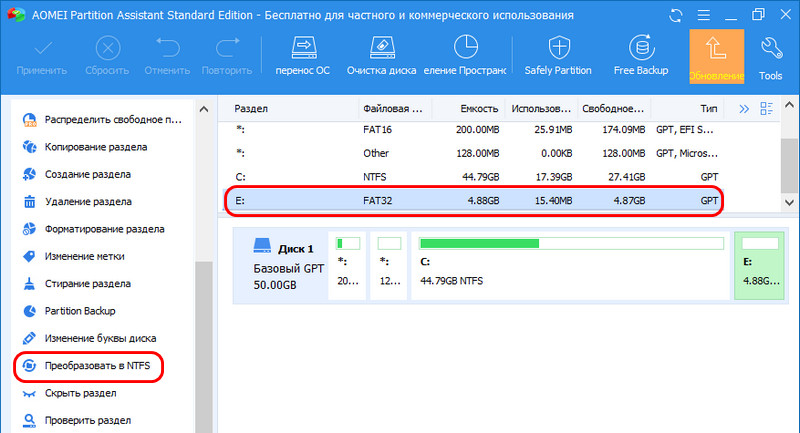Choose Копирование раздела in the sidebar
Screen dimensions: 800x433
click(x=85, y=147)
